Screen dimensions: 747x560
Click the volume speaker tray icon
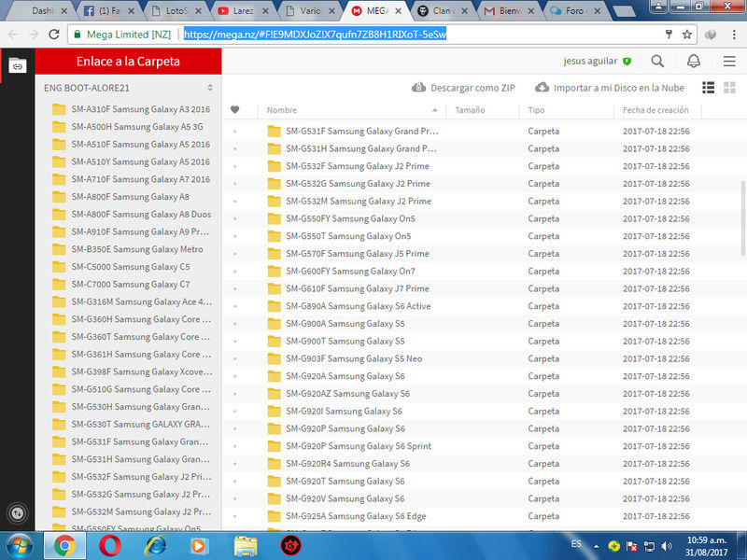click(667, 546)
